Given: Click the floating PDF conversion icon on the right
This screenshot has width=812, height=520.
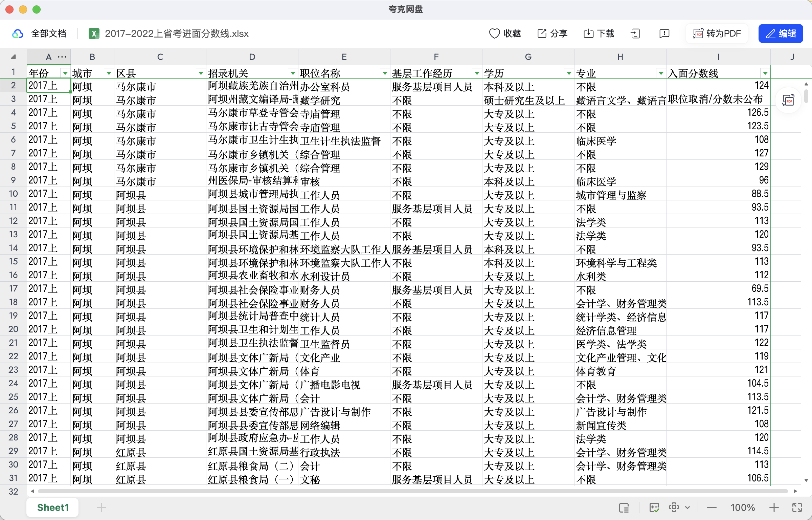Looking at the screenshot, I should (788, 100).
